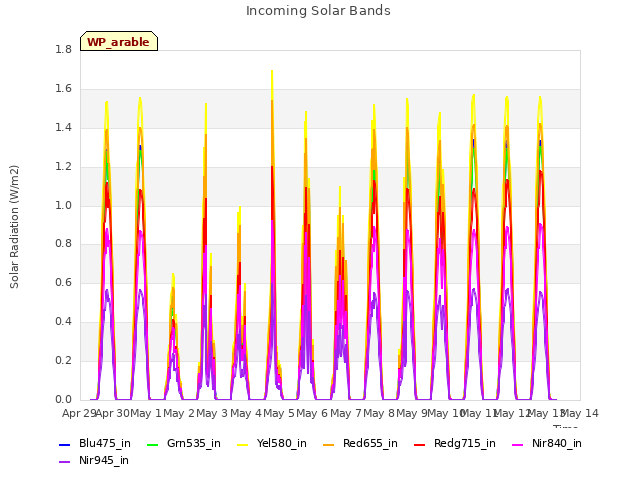
Task: Select the Blu475_in legend entry
Action: 95,443
